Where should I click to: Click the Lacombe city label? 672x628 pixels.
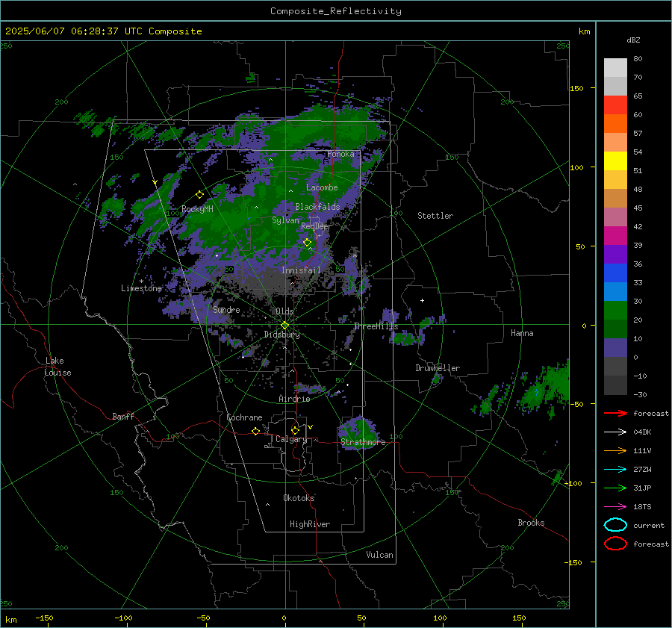click(x=322, y=187)
